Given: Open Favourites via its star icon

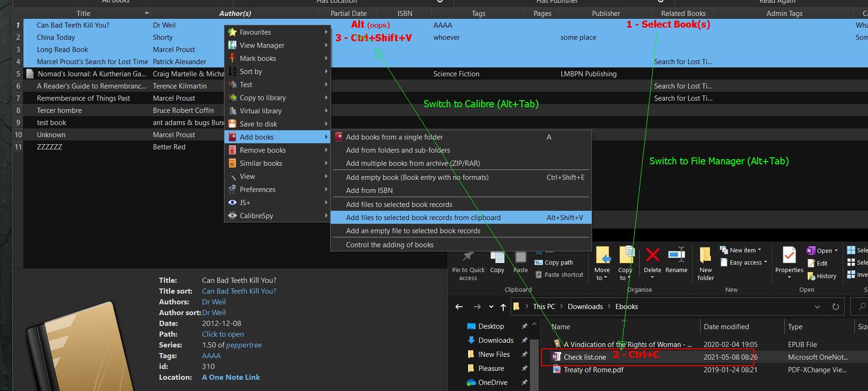Looking at the screenshot, I should (x=232, y=32).
